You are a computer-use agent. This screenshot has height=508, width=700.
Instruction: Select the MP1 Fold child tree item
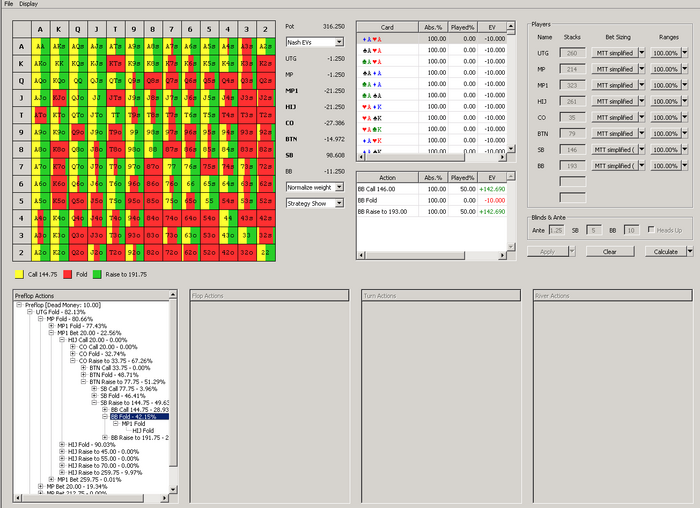(x=133, y=424)
